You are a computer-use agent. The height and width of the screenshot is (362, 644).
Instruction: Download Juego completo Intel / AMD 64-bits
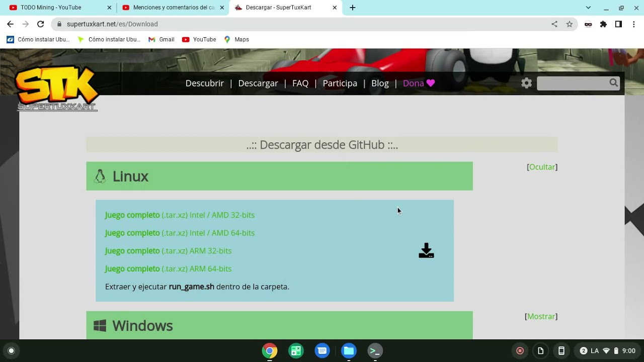(180, 233)
